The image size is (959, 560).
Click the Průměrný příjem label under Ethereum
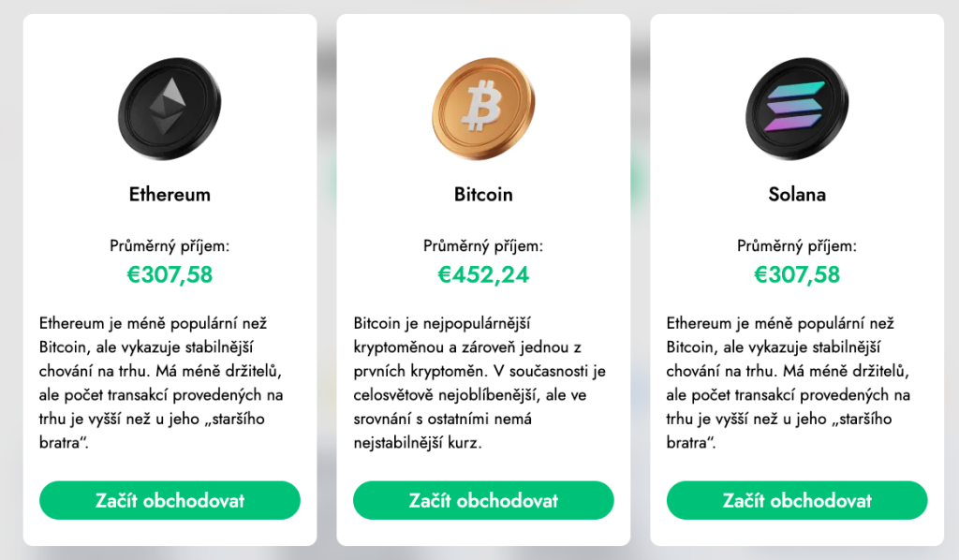pyautogui.click(x=170, y=246)
